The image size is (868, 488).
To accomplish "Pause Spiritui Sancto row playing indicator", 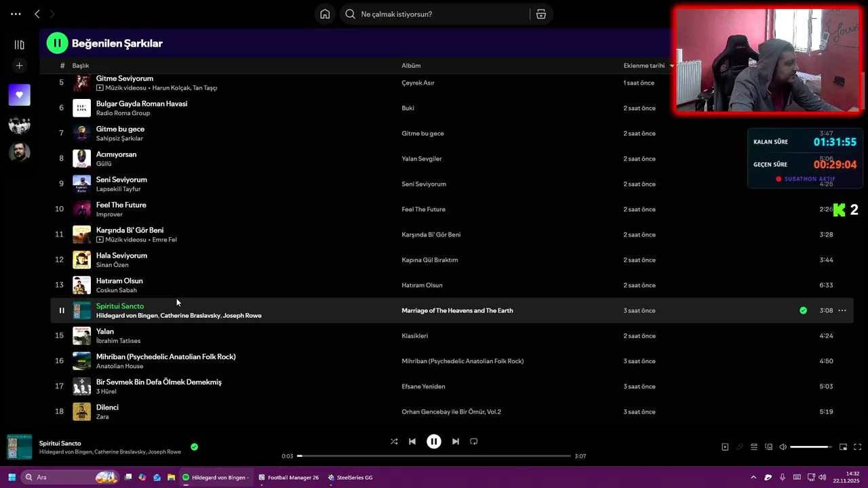I will (x=62, y=310).
